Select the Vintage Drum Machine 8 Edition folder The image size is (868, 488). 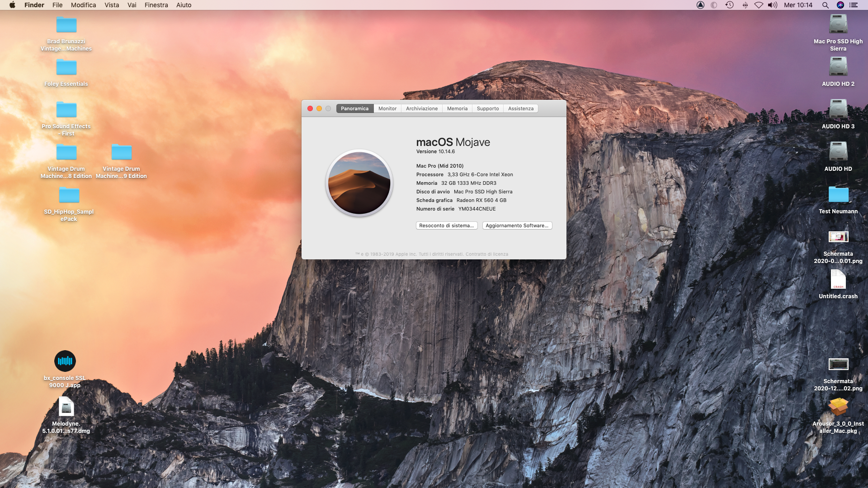tap(66, 153)
